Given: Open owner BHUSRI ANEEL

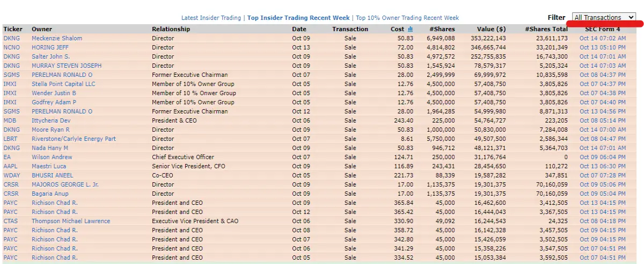Looking at the screenshot, I should pos(52,175).
